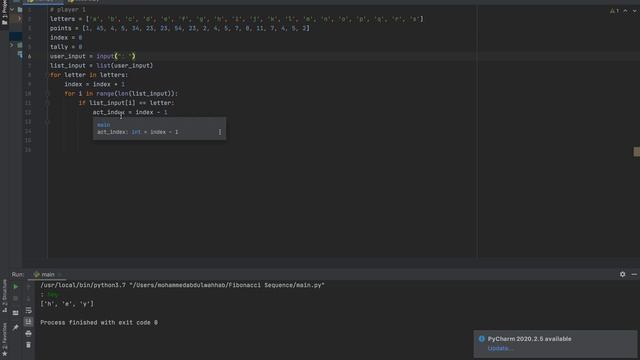Switch to the second editor file tab

[x=84, y=1]
